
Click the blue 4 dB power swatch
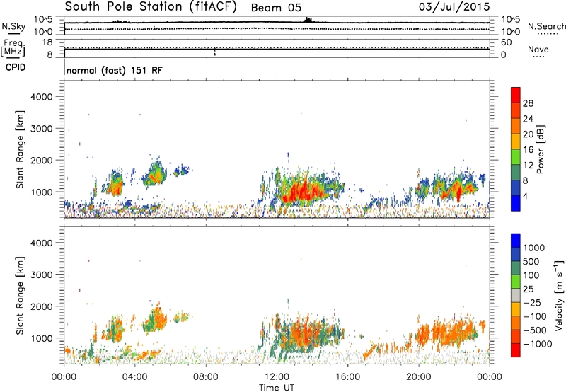(516, 203)
